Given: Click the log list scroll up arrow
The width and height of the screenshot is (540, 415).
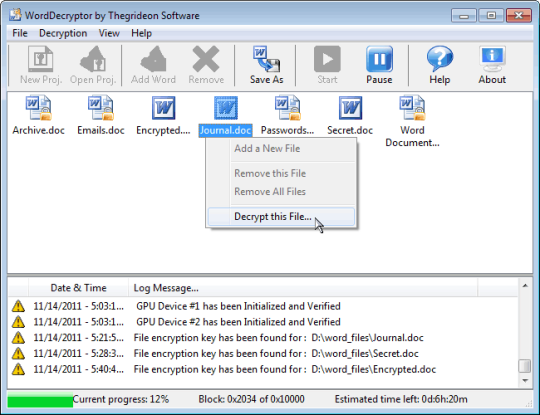Looking at the screenshot, I should pos(525,286).
